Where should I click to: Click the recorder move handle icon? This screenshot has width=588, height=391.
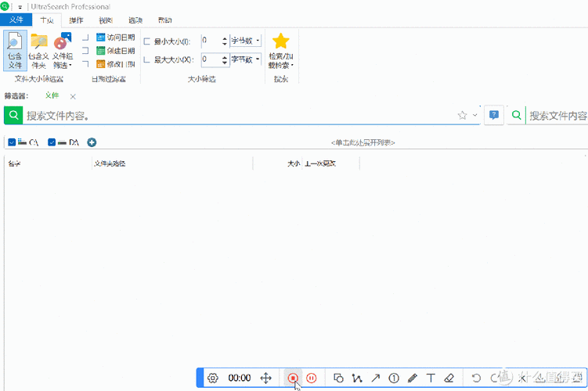click(x=266, y=378)
